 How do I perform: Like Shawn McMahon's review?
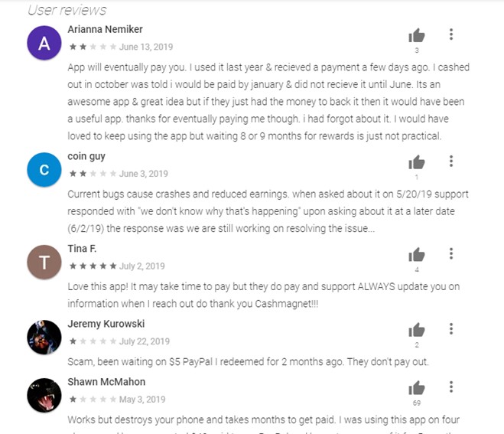pos(417,387)
